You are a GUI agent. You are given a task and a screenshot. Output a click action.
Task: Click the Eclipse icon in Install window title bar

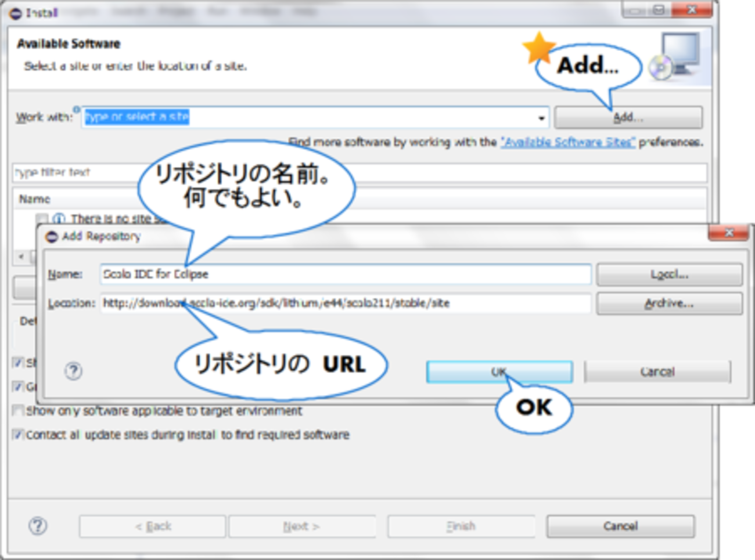[16, 13]
